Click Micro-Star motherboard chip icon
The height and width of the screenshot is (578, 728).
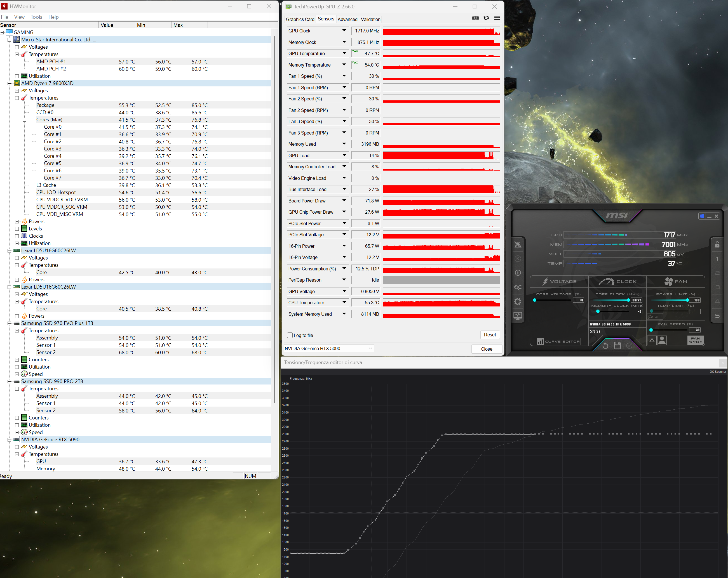click(x=17, y=39)
